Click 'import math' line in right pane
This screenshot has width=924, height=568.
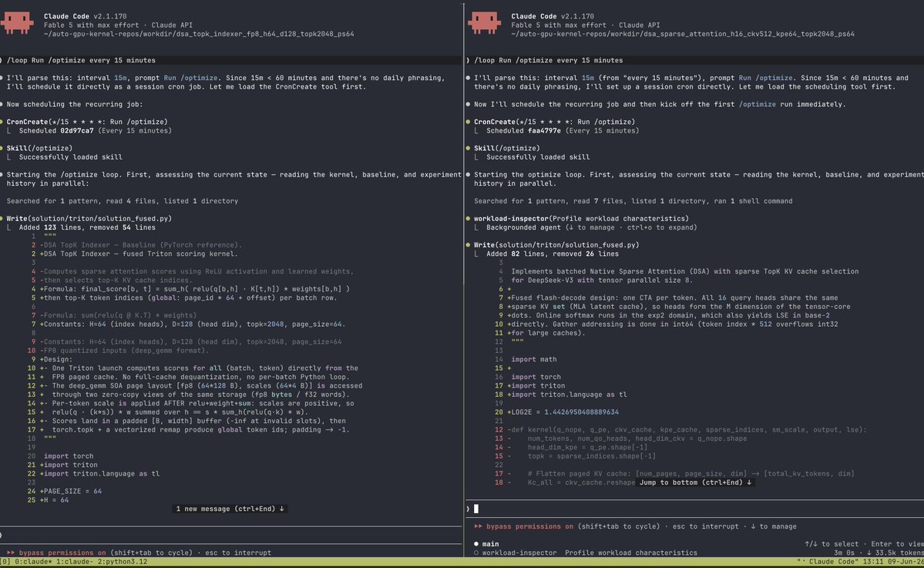click(534, 359)
